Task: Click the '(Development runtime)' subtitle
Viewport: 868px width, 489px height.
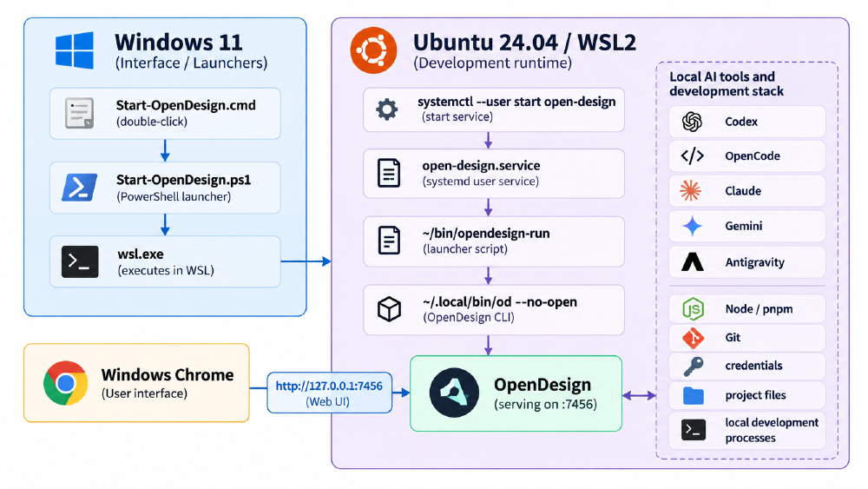Action: pyautogui.click(x=493, y=63)
